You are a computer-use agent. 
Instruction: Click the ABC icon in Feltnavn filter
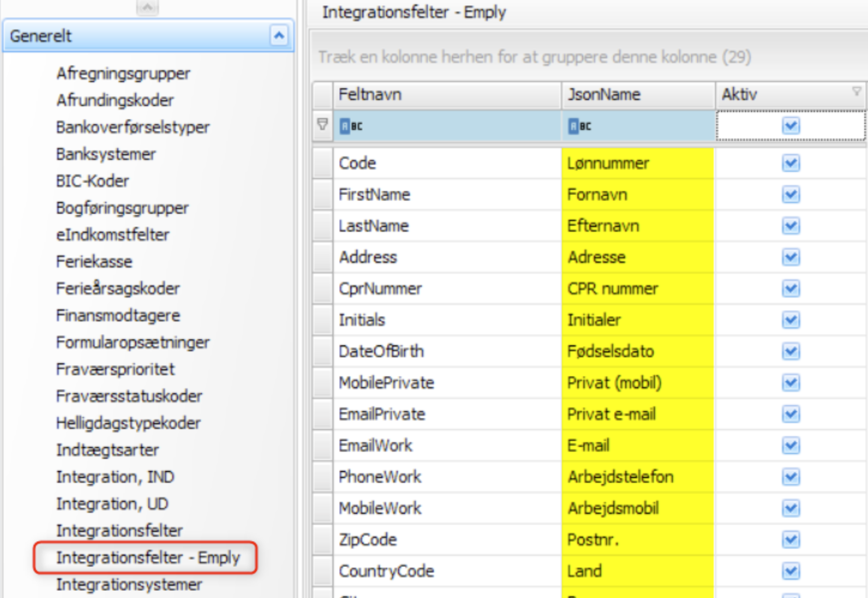click(x=351, y=126)
